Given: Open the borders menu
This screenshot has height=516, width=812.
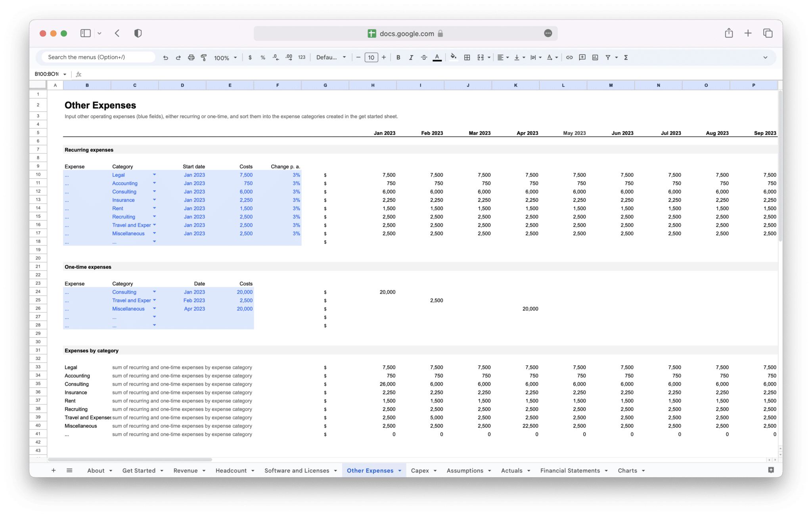Looking at the screenshot, I should pyautogui.click(x=467, y=57).
